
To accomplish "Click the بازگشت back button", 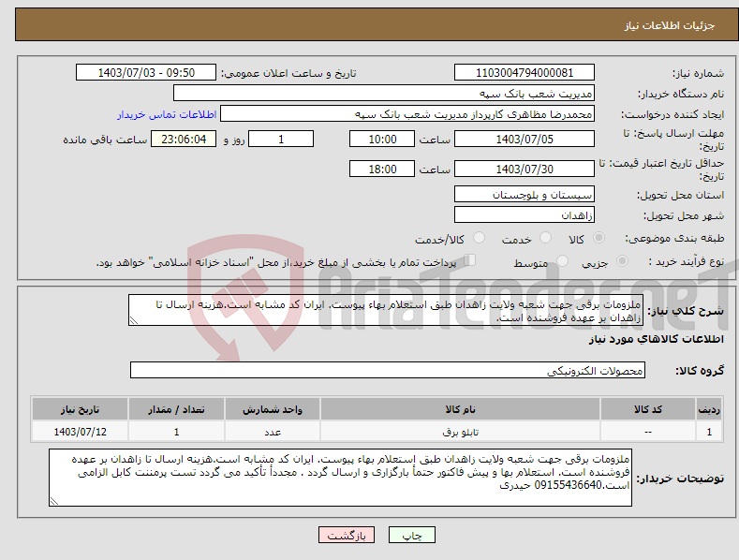I will pyautogui.click(x=347, y=535).
